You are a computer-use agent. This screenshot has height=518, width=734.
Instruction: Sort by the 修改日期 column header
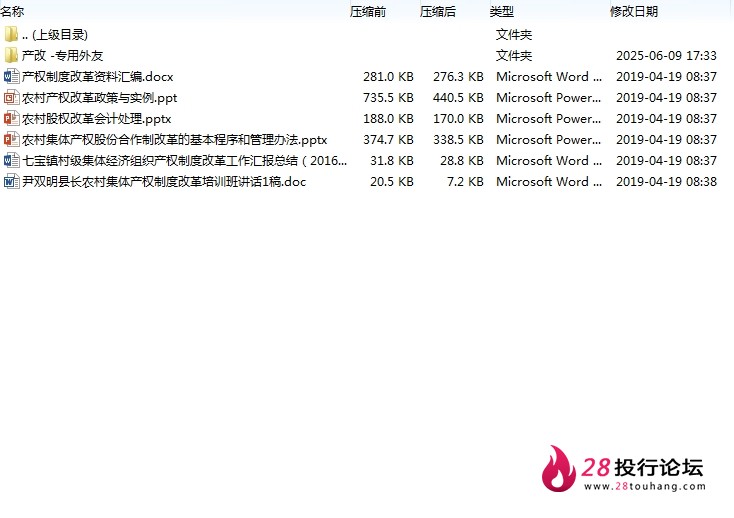pyautogui.click(x=634, y=11)
